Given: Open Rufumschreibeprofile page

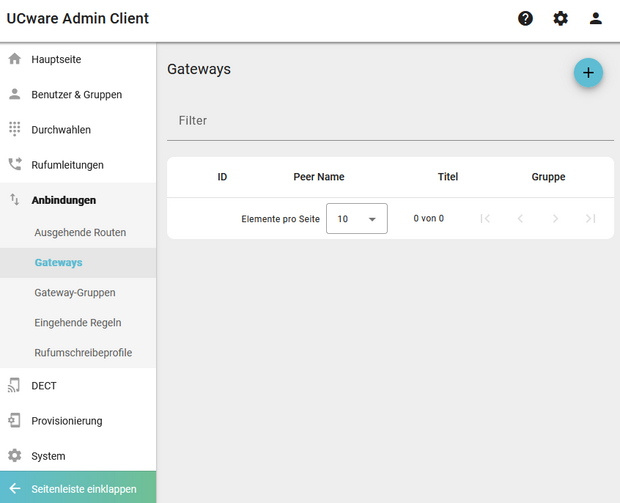Looking at the screenshot, I should (83, 353).
